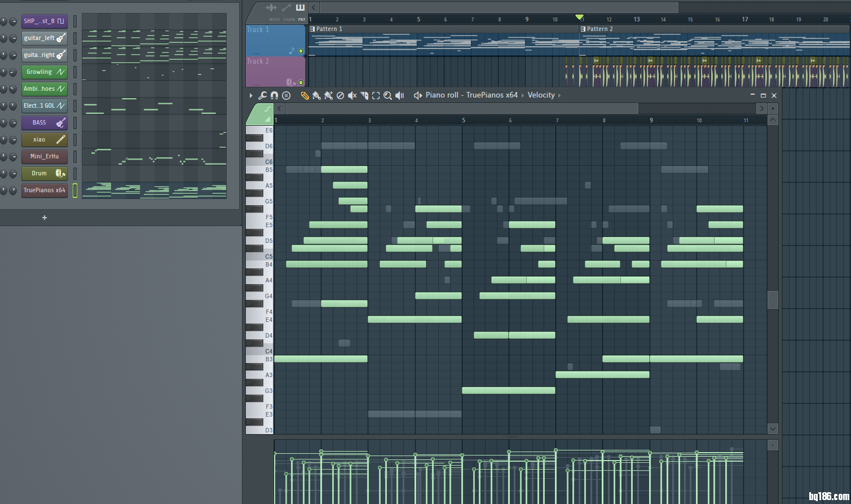Toggle mute LED for playlist Track 2
Viewport: 851px width, 504px height.
[301, 83]
